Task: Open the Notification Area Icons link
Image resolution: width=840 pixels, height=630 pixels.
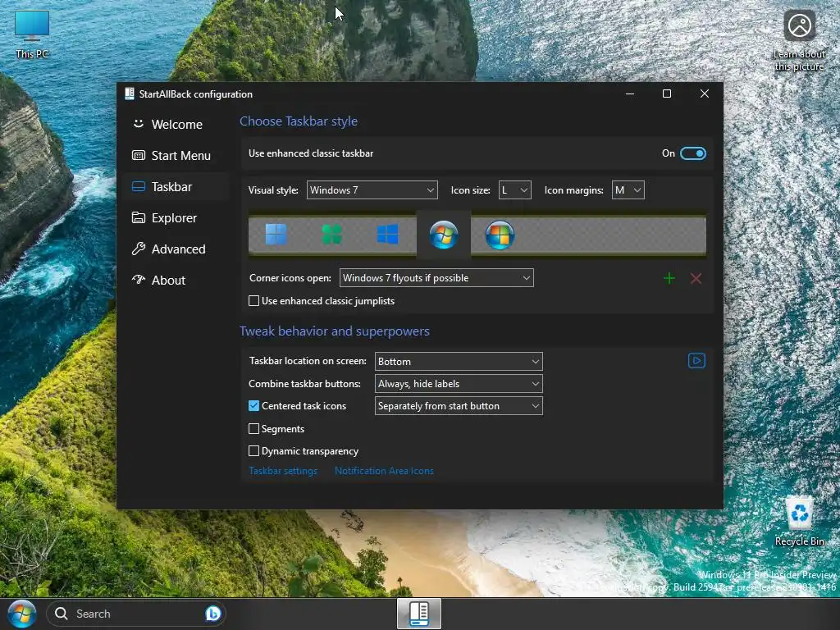Action: tap(384, 471)
